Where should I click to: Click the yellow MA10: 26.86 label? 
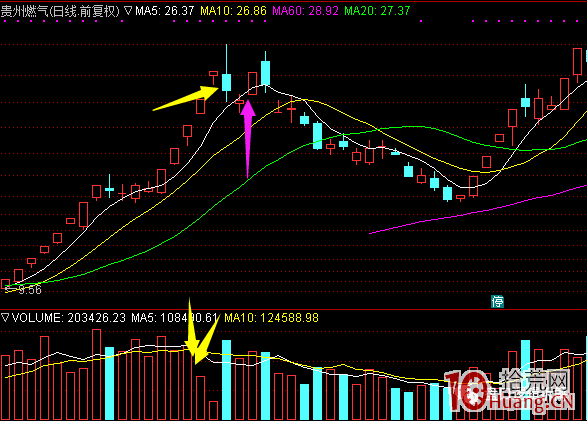(233, 11)
